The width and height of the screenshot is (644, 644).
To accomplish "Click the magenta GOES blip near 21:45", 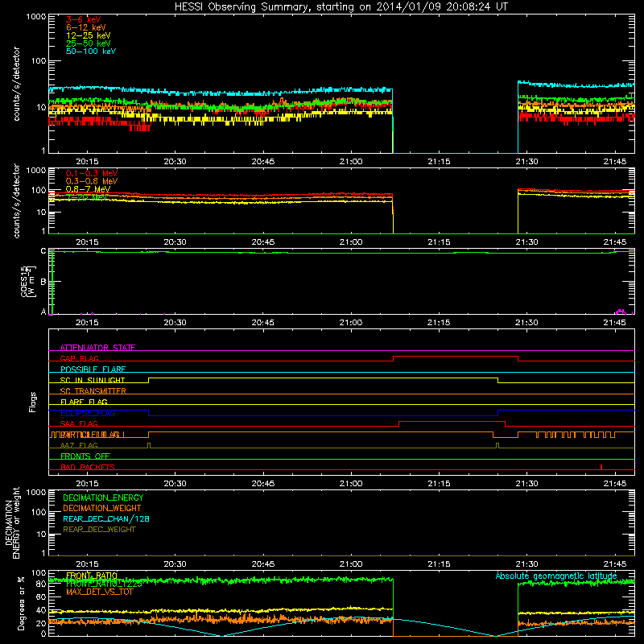I will pyautogui.click(x=621, y=312).
